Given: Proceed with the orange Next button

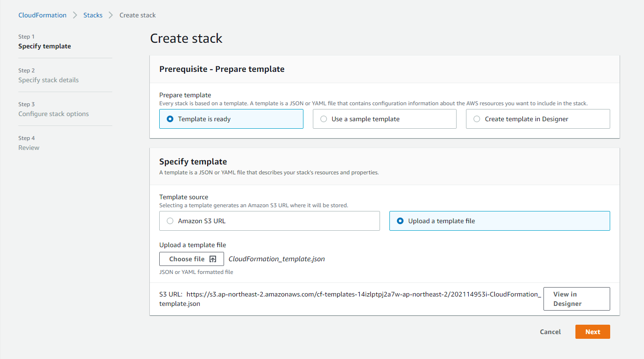Looking at the screenshot, I should tap(592, 332).
